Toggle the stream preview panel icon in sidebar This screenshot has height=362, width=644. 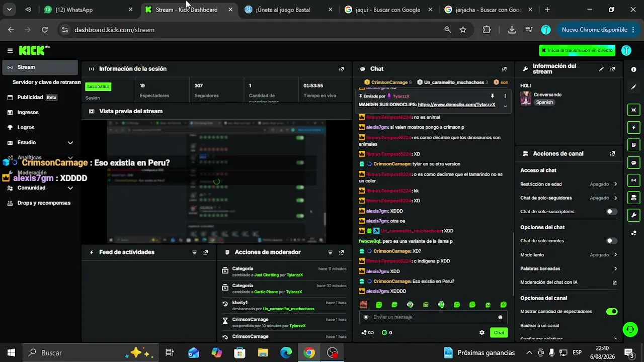click(633, 110)
